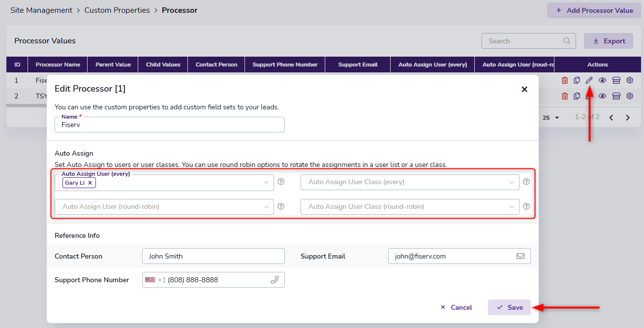Close the Edit Processor dialog

524,89
